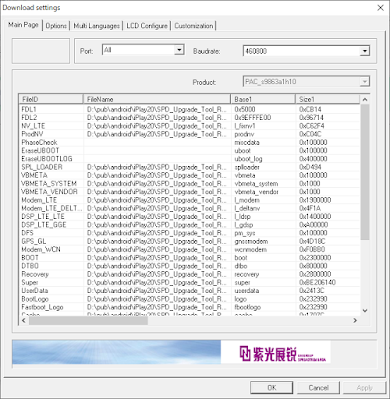Select the BootLogo row
The height and width of the screenshot is (399, 390).
(x=189, y=299)
